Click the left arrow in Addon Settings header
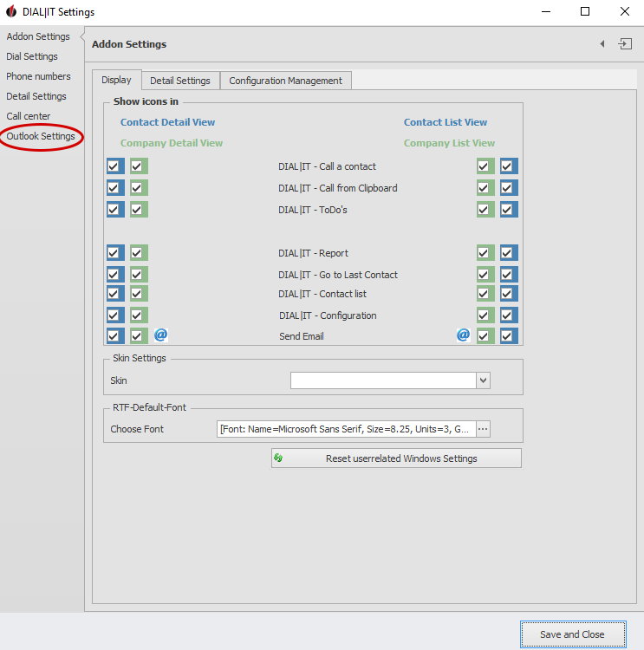Image resolution: width=644 pixels, height=650 pixels. click(602, 44)
